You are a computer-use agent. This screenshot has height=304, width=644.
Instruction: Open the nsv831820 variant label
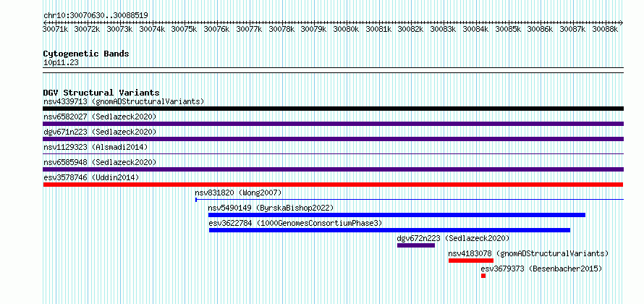click(x=238, y=193)
